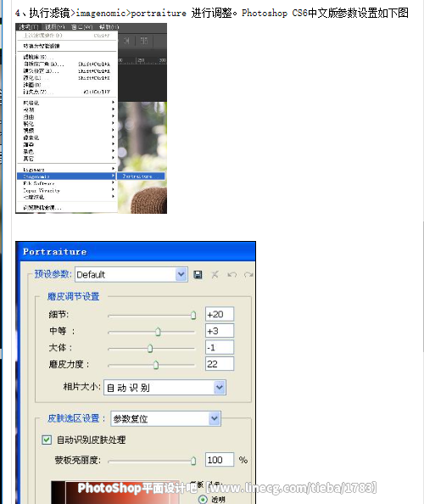The width and height of the screenshot is (424, 504).
Task: Choose 镜头校正 from the filter menu
Action: 67,70
